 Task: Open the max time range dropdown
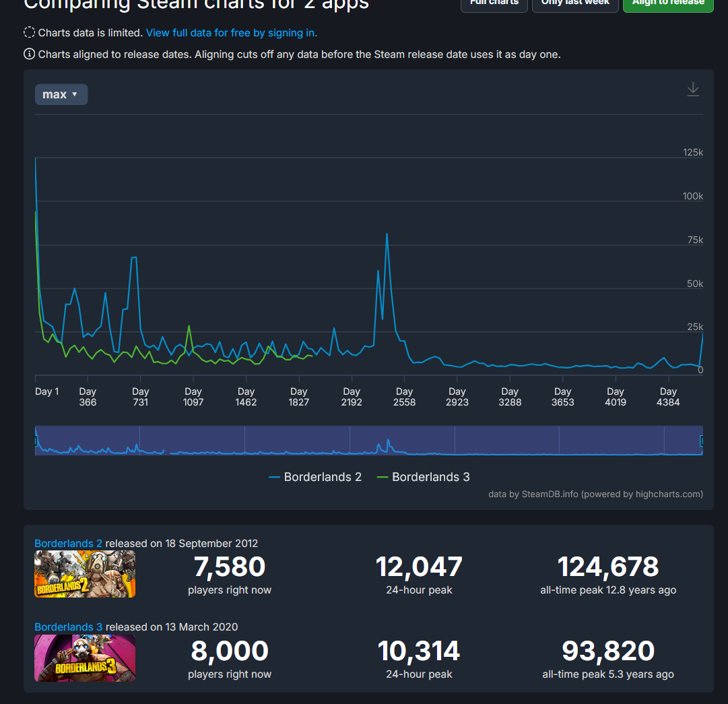(61, 95)
